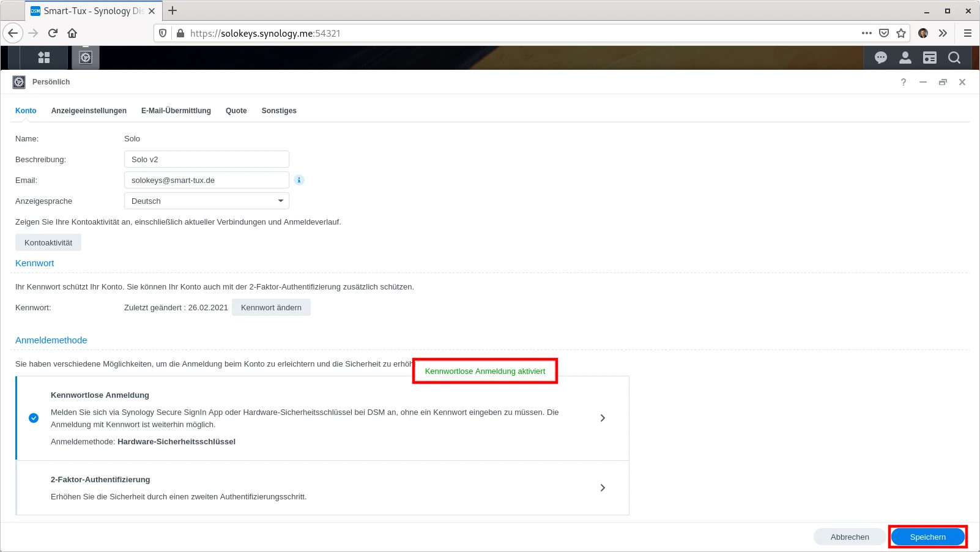980x552 pixels.
Task: Click the browser forward arrow
Action: pos(34,33)
